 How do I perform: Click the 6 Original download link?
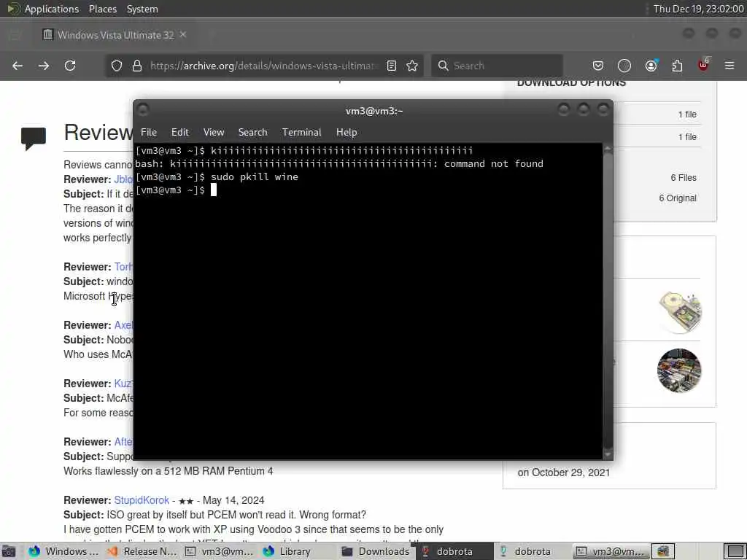coord(678,198)
